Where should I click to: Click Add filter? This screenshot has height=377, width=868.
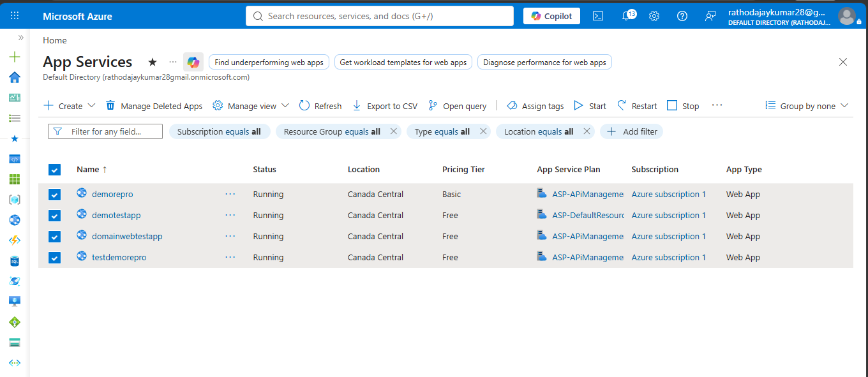632,131
